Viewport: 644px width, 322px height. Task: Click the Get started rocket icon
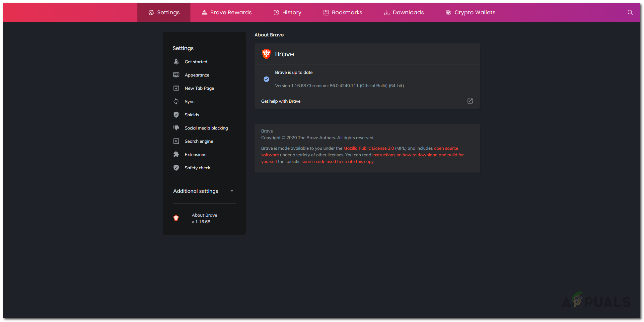point(176,62)
